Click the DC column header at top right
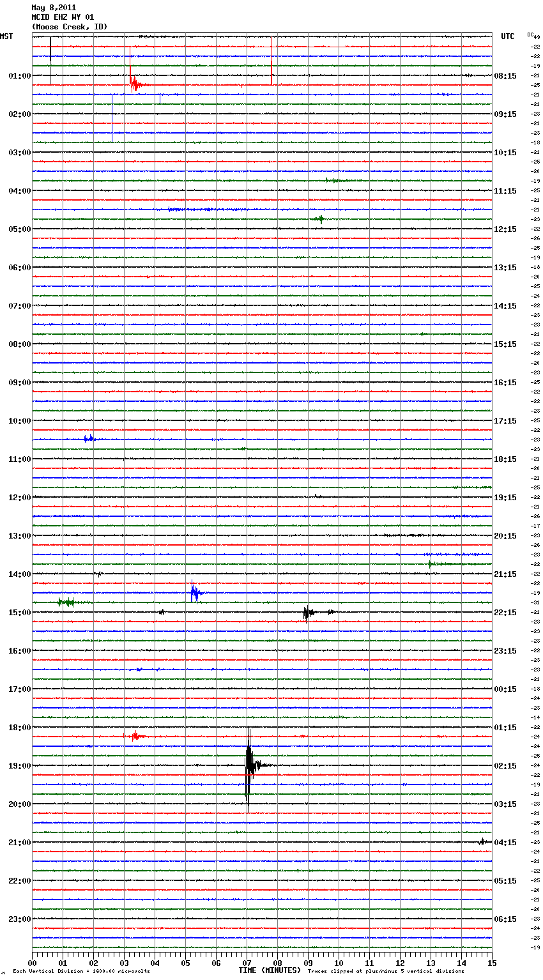543x980 pixels. tap(530, 34)
